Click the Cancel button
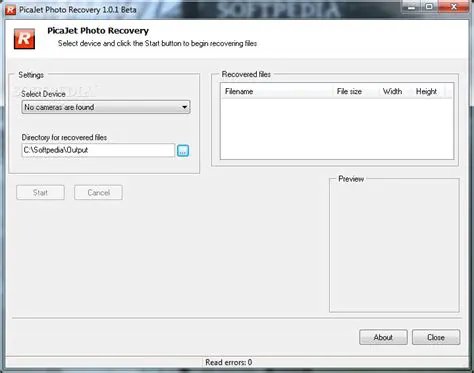The width and height of the screenshot is (474, 373). point(98,193)
